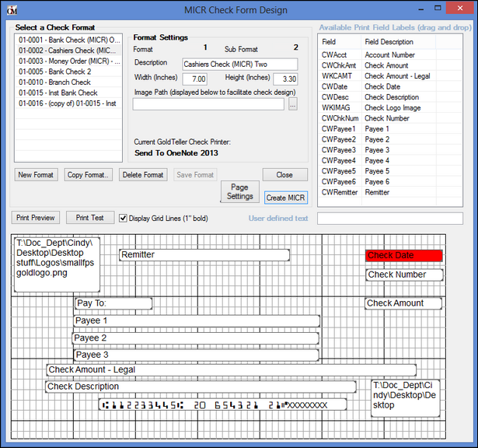Select the CWChkAmt Check Amount row
This screenshot has height=448, width=478.
coord(390,65)
